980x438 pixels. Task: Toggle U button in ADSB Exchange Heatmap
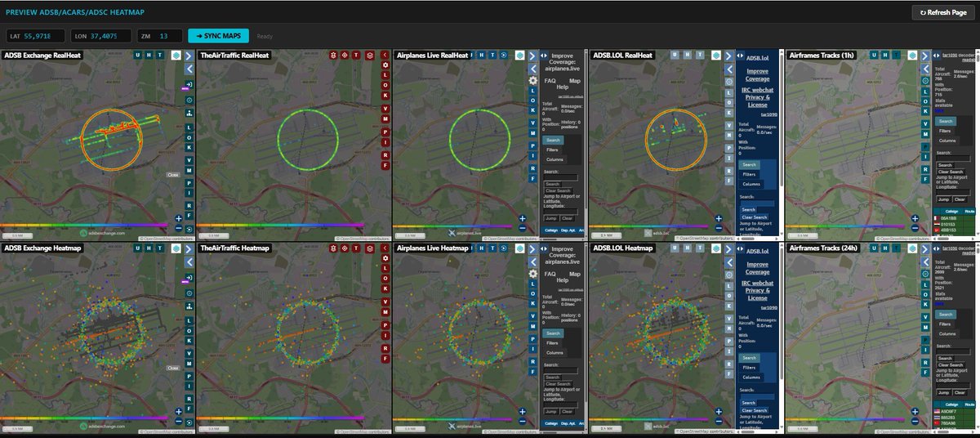click(137, 248)
